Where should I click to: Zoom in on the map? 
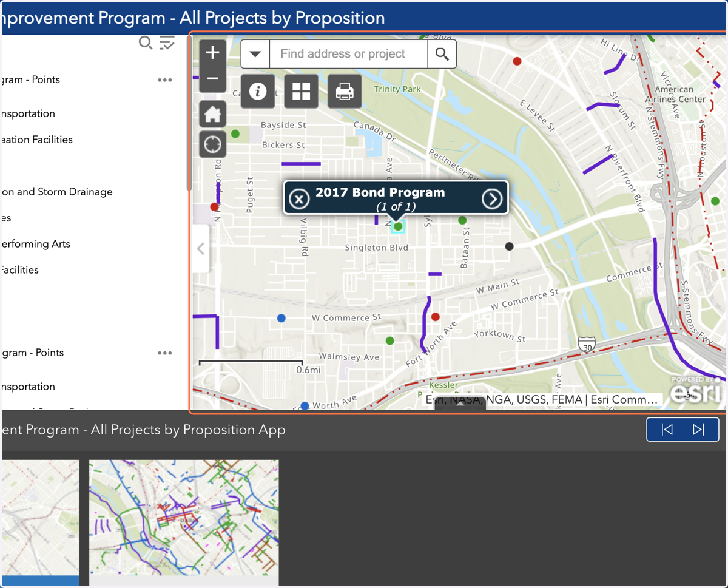pyautogui.click(x=212, y=53)
